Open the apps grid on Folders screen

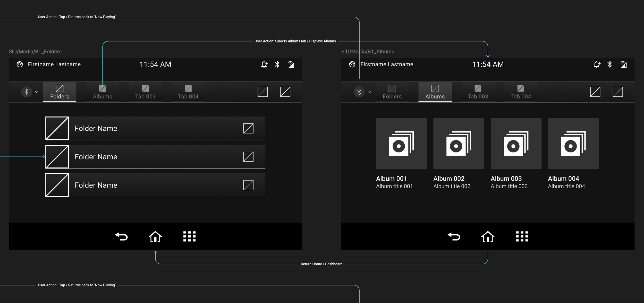coord(189,236)
